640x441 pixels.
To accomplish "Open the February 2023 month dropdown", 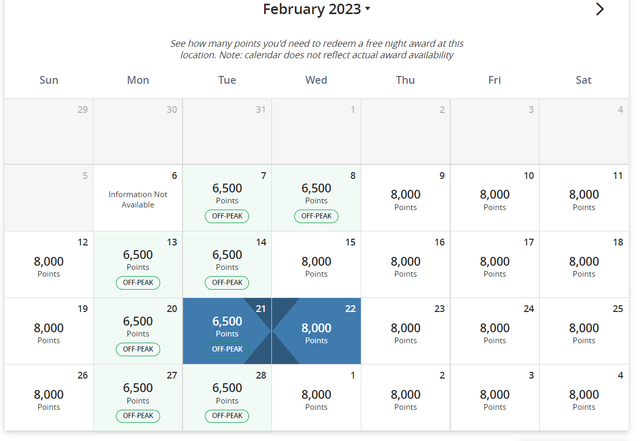I will (x=316, y=9).
